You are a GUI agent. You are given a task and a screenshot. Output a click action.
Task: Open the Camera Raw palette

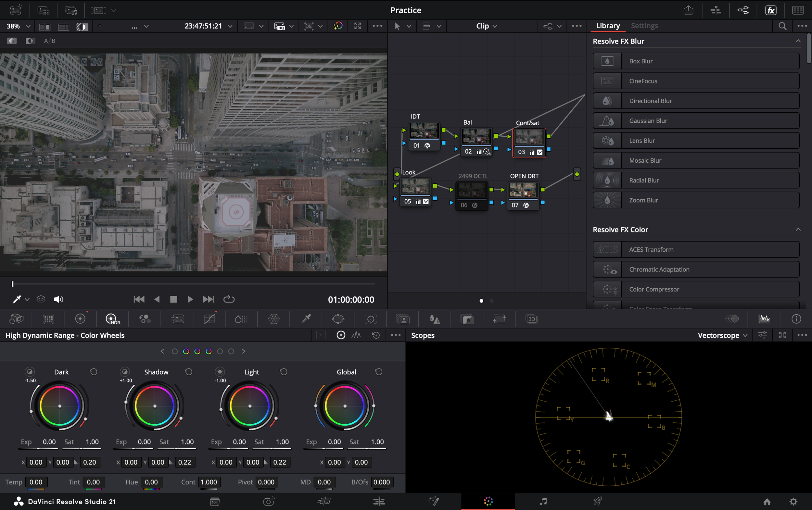[16, 319]
